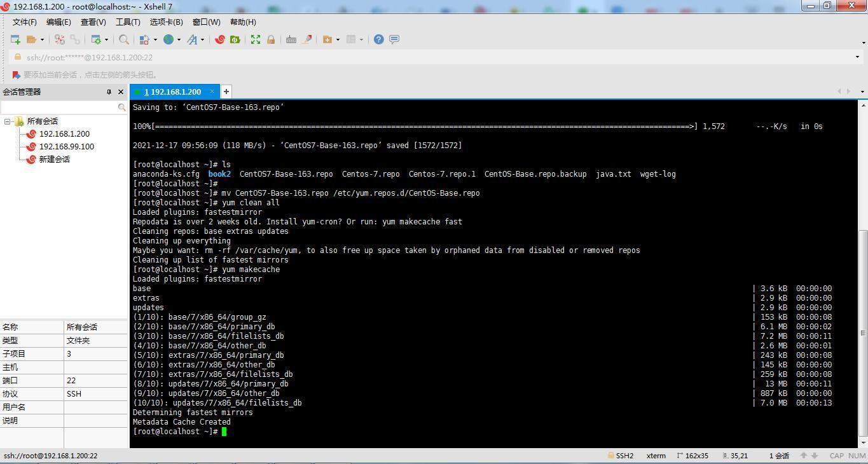Open the 文件(F) menu

[x=25, y=22]
